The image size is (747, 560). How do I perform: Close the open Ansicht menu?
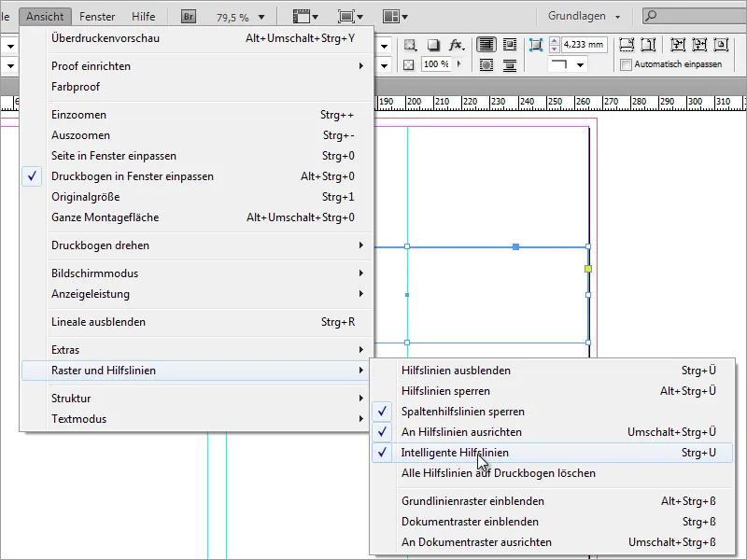45,17
